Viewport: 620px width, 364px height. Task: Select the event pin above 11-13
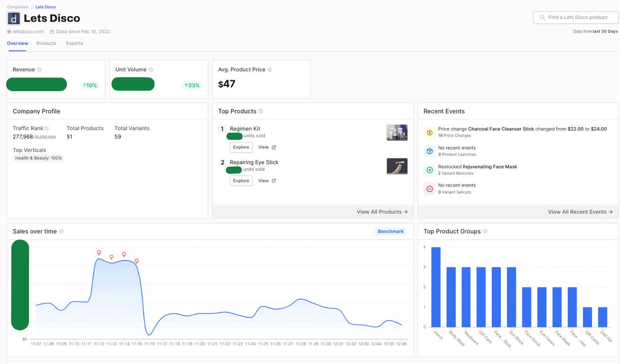111,257
